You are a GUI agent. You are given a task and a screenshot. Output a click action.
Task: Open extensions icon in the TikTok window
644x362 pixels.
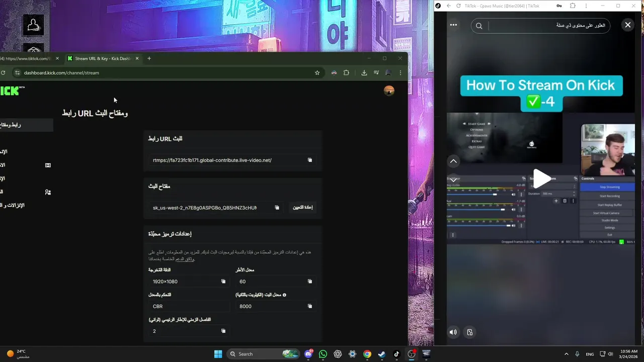pyautogui.click(x=573, y=6)
